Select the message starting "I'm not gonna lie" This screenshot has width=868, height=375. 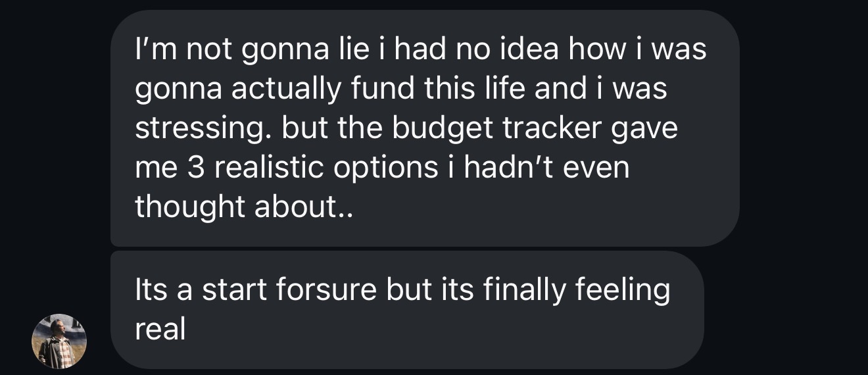424,128
